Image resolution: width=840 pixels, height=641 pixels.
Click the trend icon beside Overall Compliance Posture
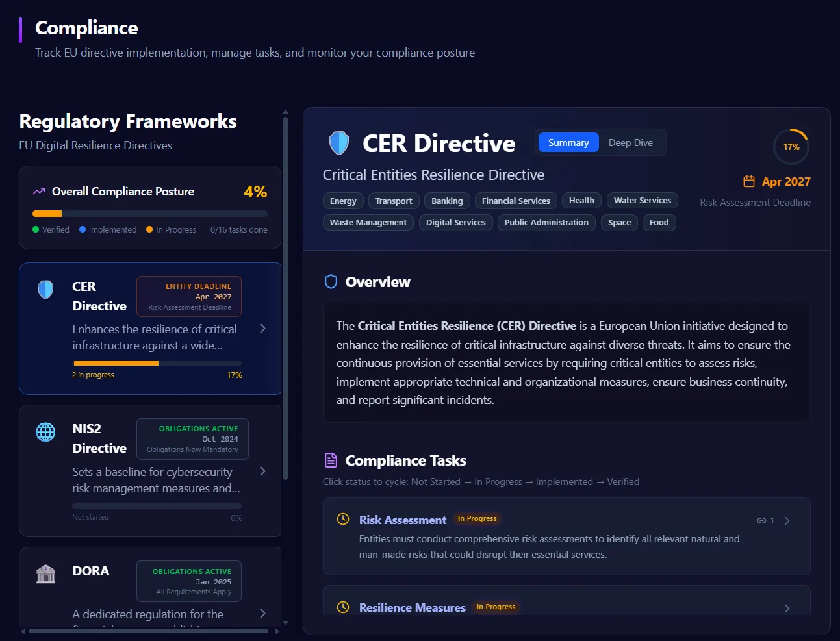click(x=39, y=192)
